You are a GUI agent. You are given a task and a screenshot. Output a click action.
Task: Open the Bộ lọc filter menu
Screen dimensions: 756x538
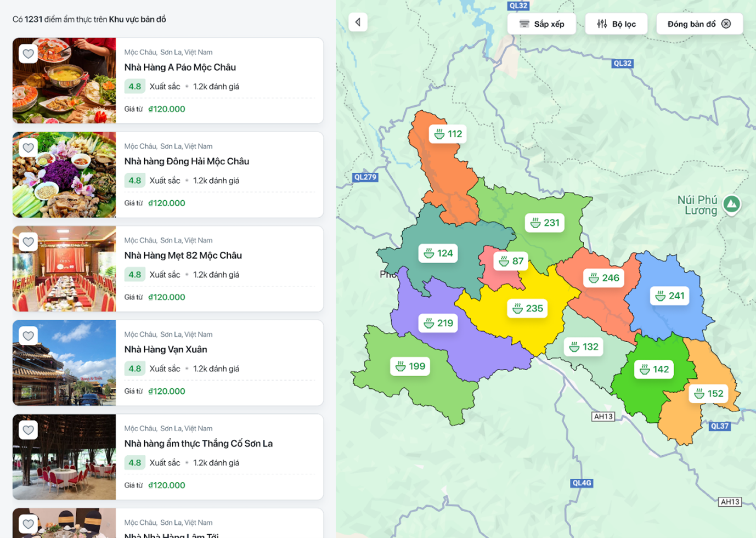point(616,24)
